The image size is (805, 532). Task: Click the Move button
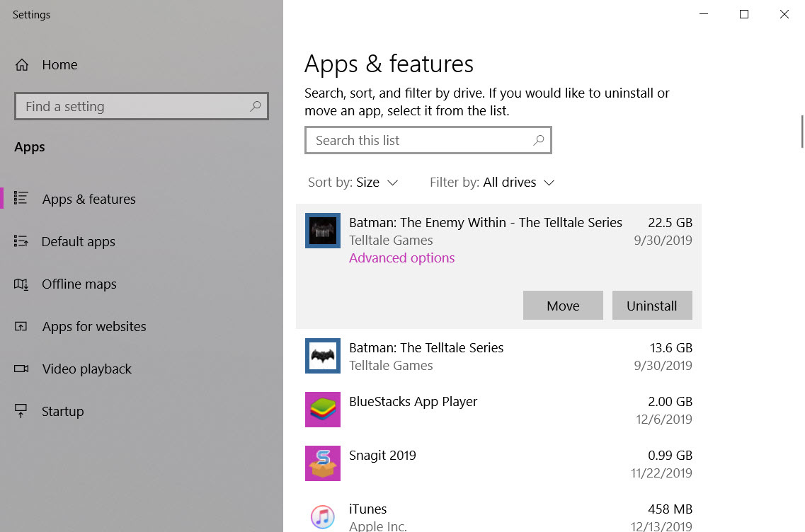pos(563,305)
